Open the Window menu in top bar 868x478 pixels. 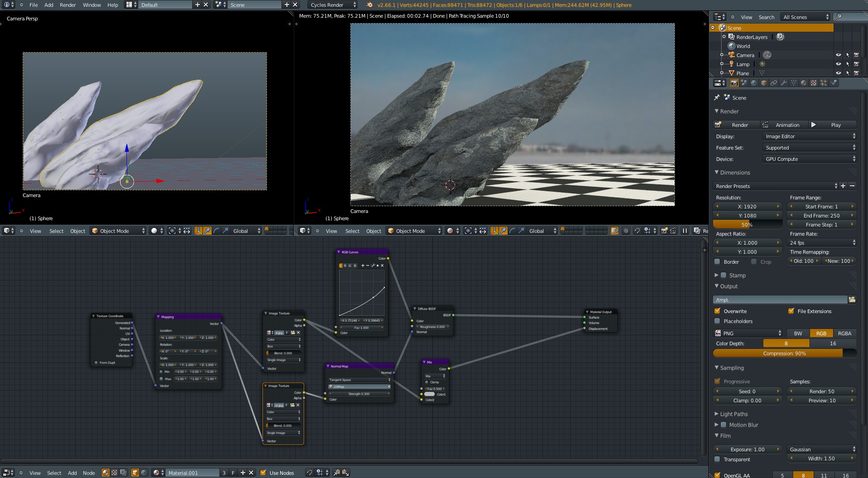point(92,5)
